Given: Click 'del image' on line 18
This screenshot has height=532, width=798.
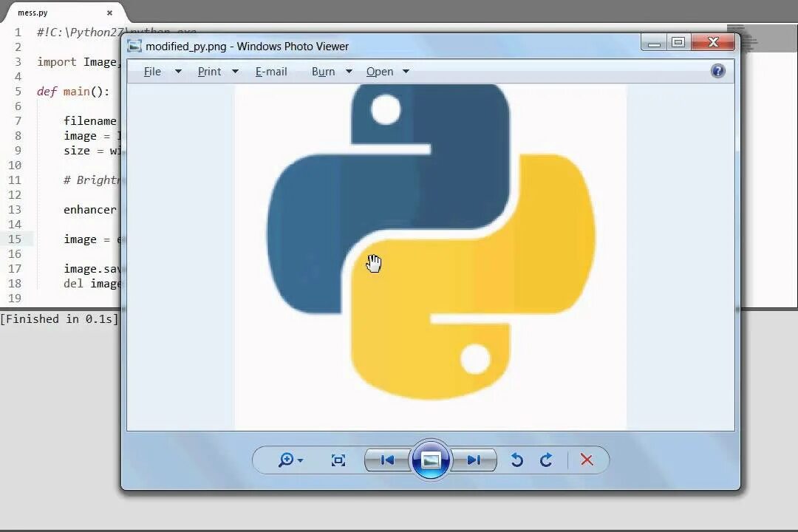Looking at the screenshot, I should (92, 284).
